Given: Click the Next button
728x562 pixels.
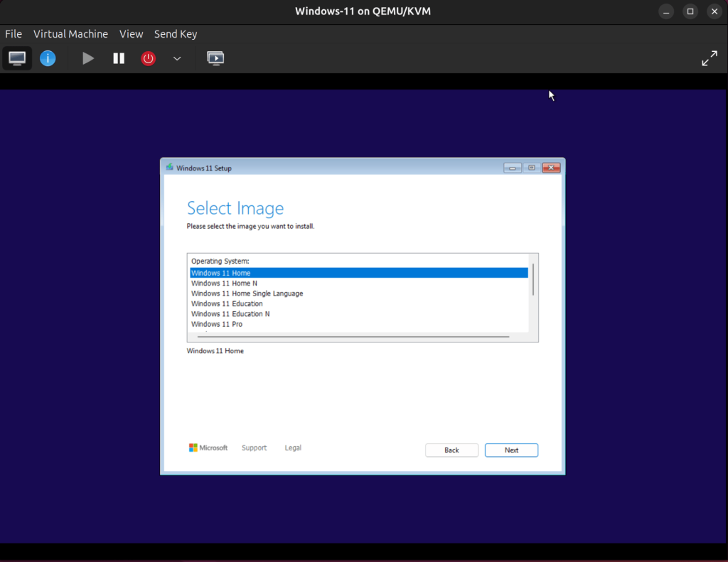Looking at the screenshot, I should click(511, 450).
